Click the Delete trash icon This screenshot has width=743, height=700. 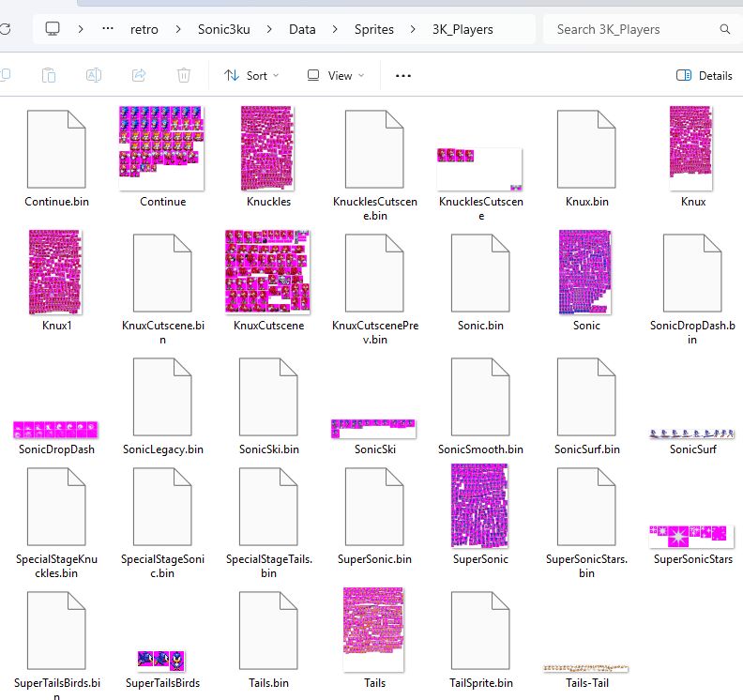point(184,75)
